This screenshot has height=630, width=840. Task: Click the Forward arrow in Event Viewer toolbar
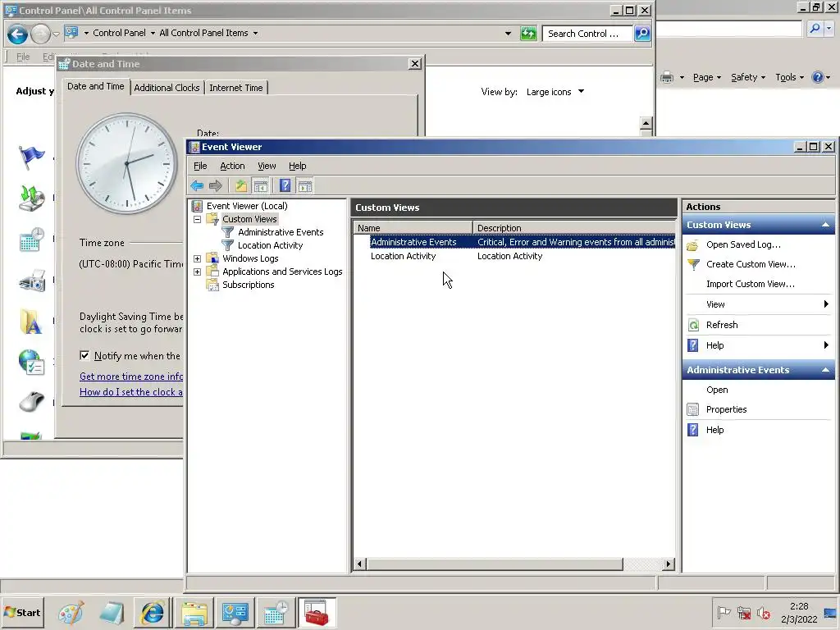[x=216, y=186]
